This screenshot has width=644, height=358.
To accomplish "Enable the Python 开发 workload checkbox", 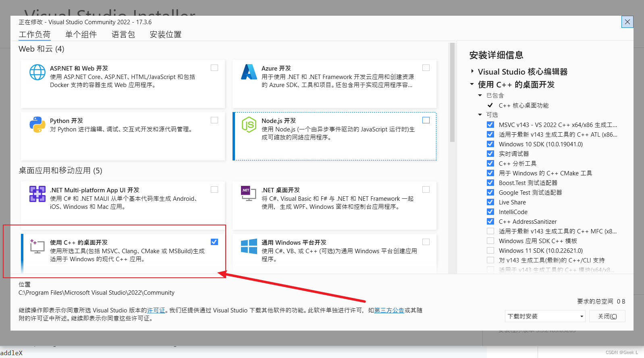I will (214, 120).
